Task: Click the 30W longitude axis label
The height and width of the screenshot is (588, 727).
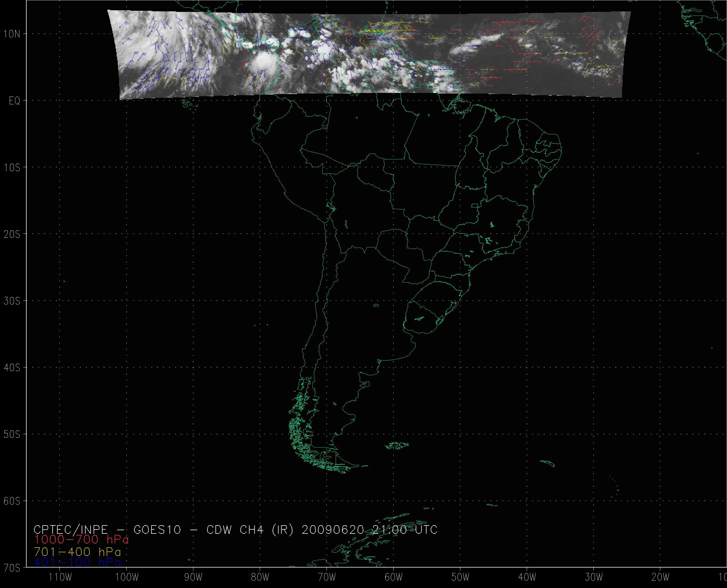Action: point(594,577)
